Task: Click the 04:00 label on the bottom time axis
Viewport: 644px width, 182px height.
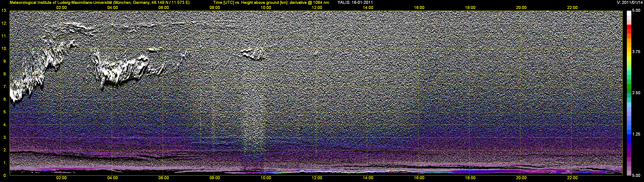Action: (112, 178)
